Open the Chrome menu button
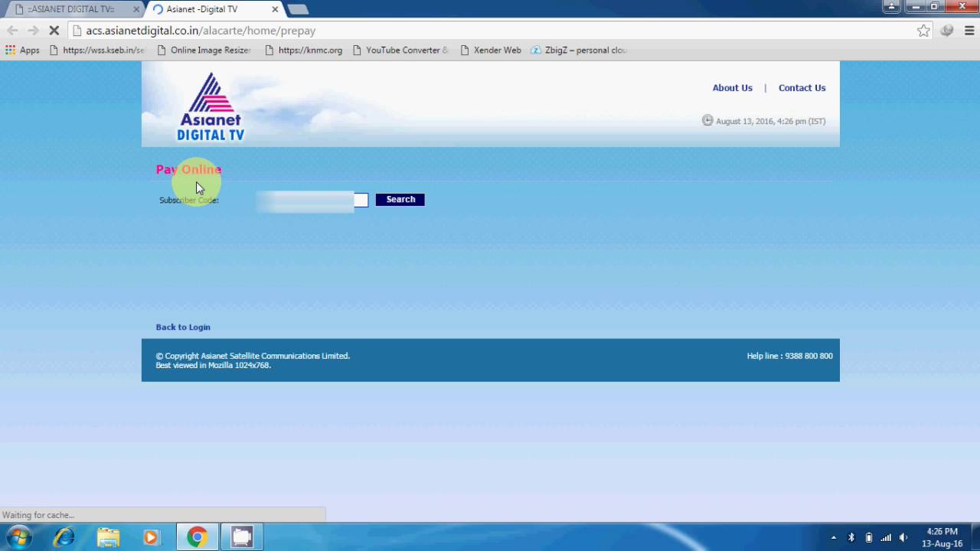Viewport: 980px width, 551px height. pos(970,31)
